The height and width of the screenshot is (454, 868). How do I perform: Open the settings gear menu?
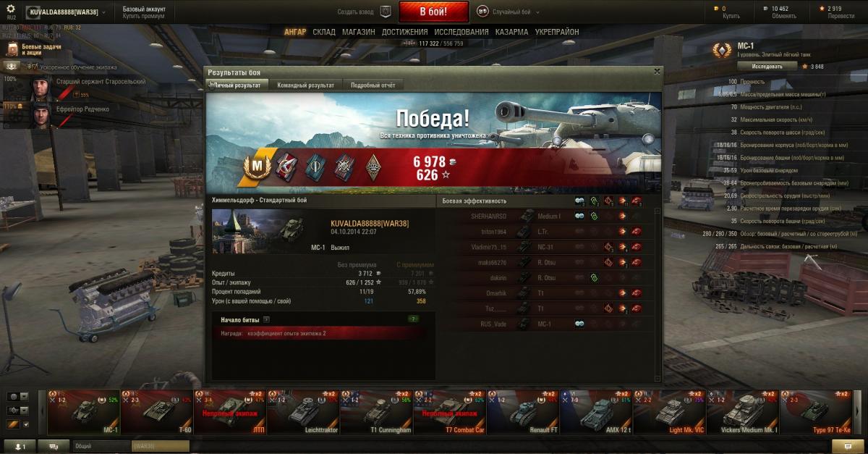click(11, 9)
